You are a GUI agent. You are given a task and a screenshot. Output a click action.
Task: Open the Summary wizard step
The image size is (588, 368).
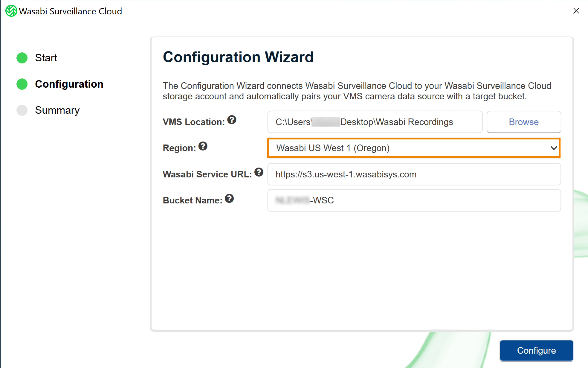(57, 110)
